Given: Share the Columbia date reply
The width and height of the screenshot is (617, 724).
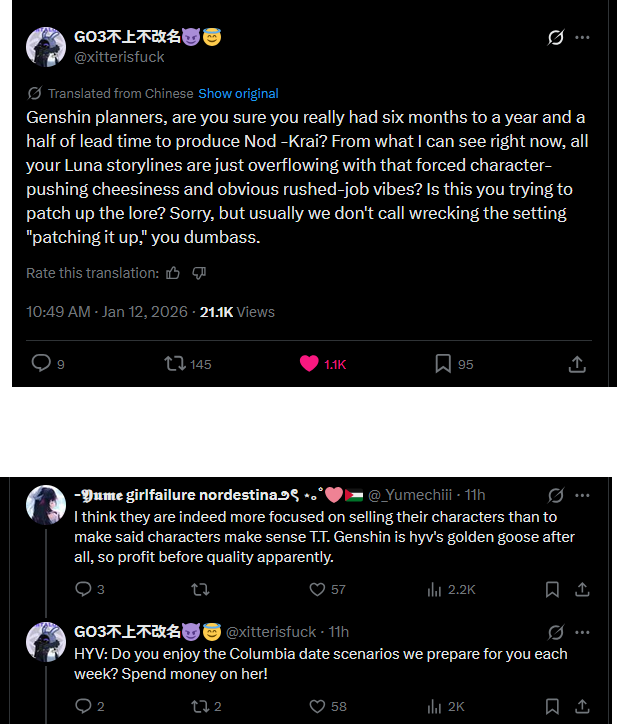Looking at the screenshot, I should pos(582,706).
